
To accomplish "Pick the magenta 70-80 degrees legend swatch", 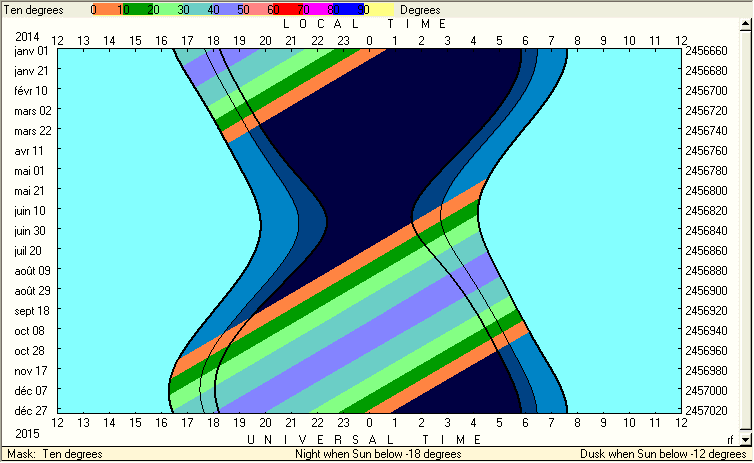I will pos(317,10).
